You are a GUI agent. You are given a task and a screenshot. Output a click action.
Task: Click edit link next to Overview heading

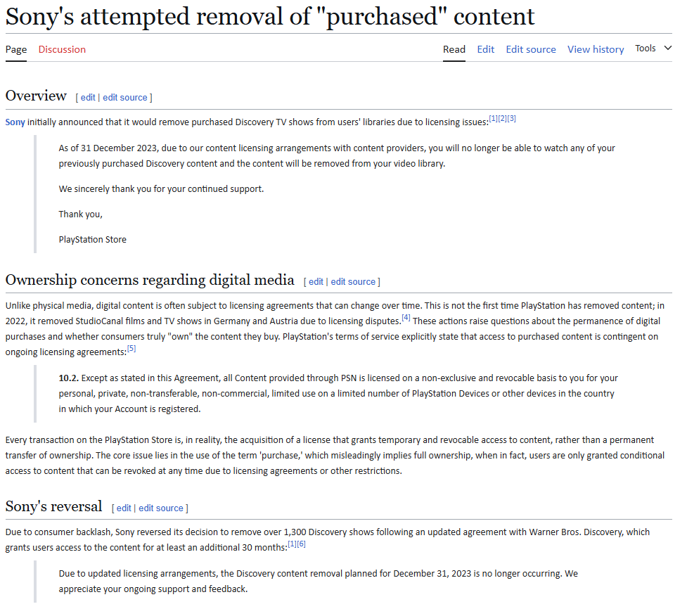pos(88,97)
